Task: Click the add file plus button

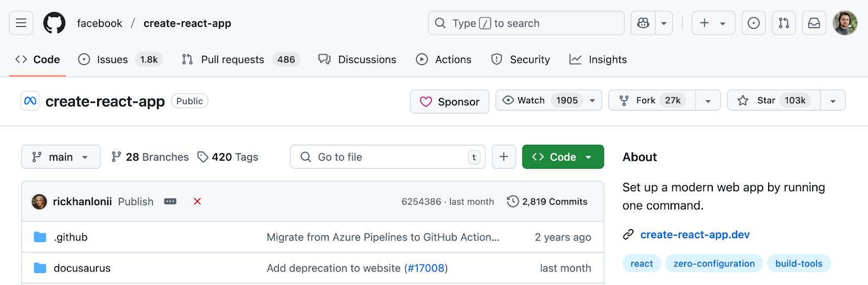Action: [x=504, y=157]
